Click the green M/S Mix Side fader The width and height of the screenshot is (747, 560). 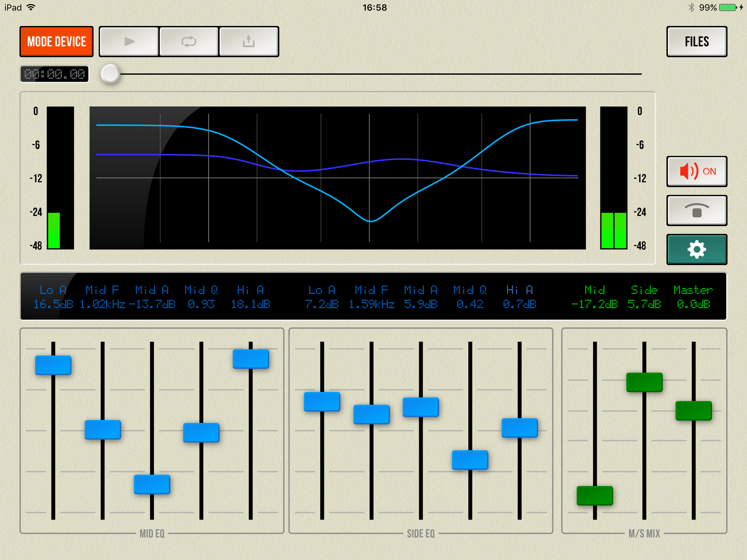click(645, 382)
